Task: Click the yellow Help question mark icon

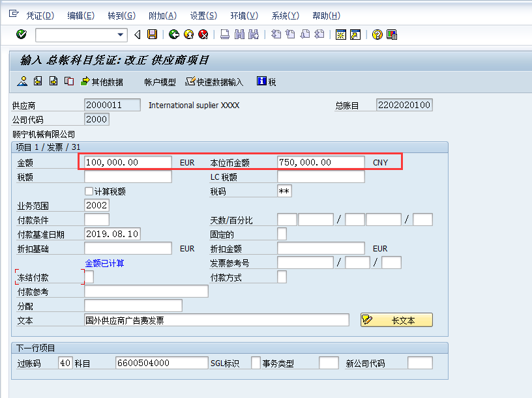Action: tap(377, 35)
